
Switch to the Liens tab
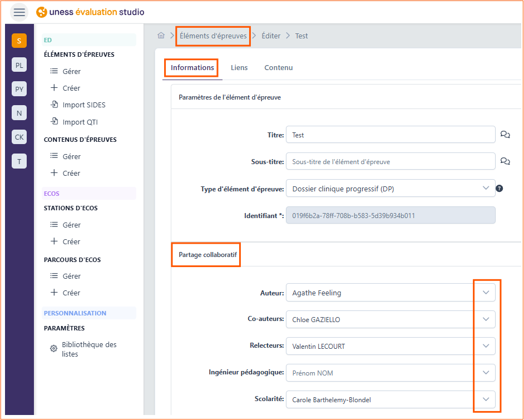click(x=239, y=67)
